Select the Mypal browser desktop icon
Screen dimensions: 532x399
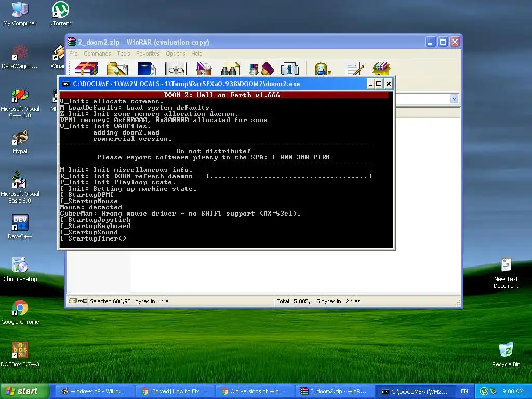tap(20, 142)
